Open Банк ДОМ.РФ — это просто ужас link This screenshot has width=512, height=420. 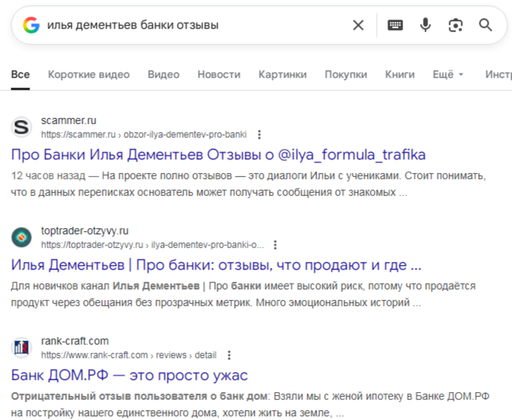tap(129, 375)
